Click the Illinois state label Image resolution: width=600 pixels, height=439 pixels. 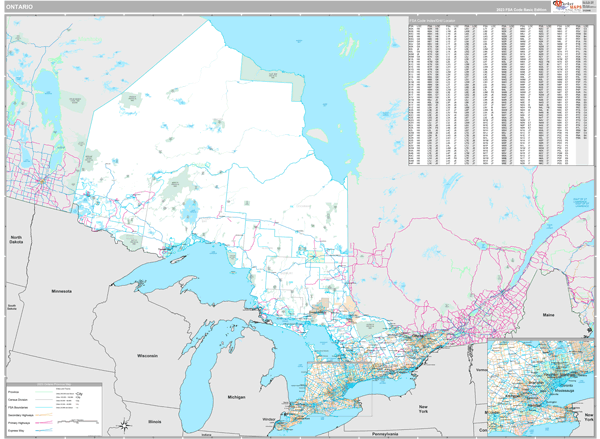pyautogui.click(x=152, y=421)
